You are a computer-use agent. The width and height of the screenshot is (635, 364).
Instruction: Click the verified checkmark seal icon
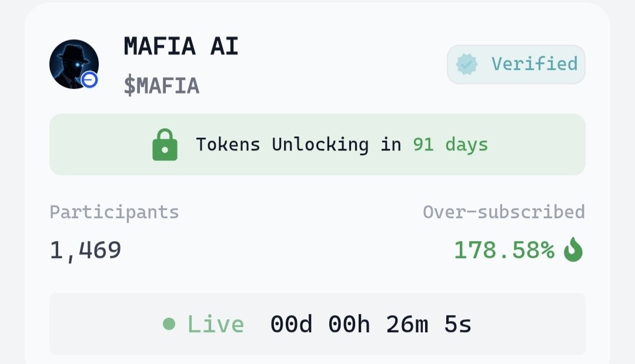pos(466,64)
